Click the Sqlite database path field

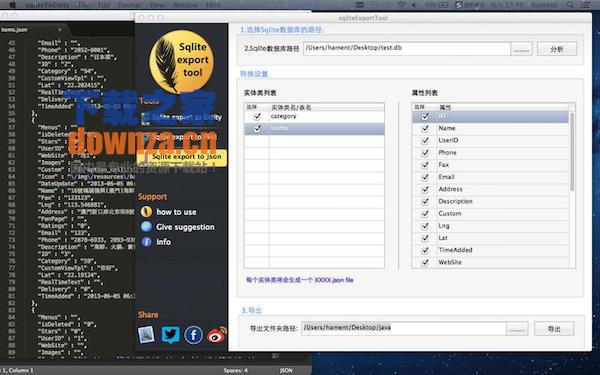point(407,49)
